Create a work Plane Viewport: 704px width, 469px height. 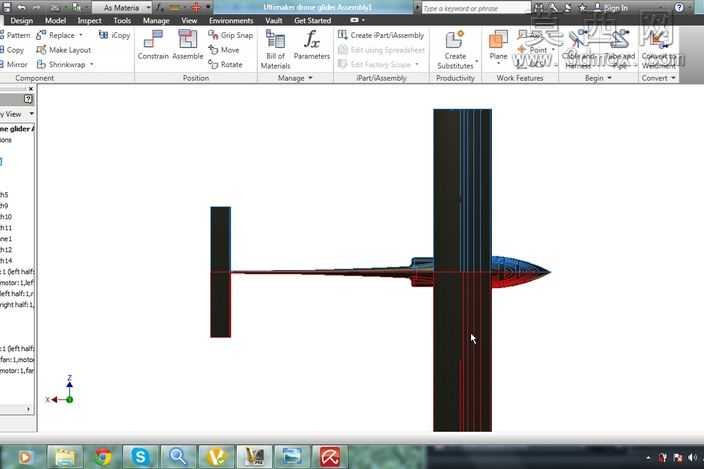(x=498, y=45)
